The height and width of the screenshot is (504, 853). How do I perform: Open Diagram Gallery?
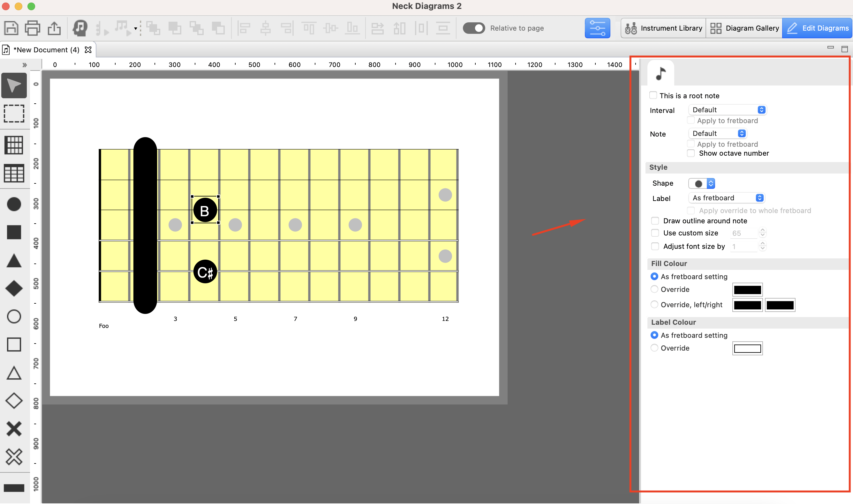click(x=744, y=28)
